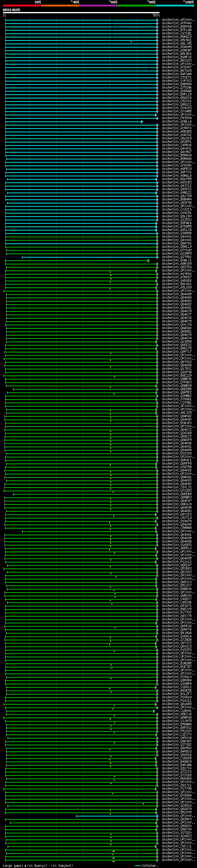197x868 pixels.
Task: Open hit UniRef100_A7PV40
Action: (x=177, y=23)
